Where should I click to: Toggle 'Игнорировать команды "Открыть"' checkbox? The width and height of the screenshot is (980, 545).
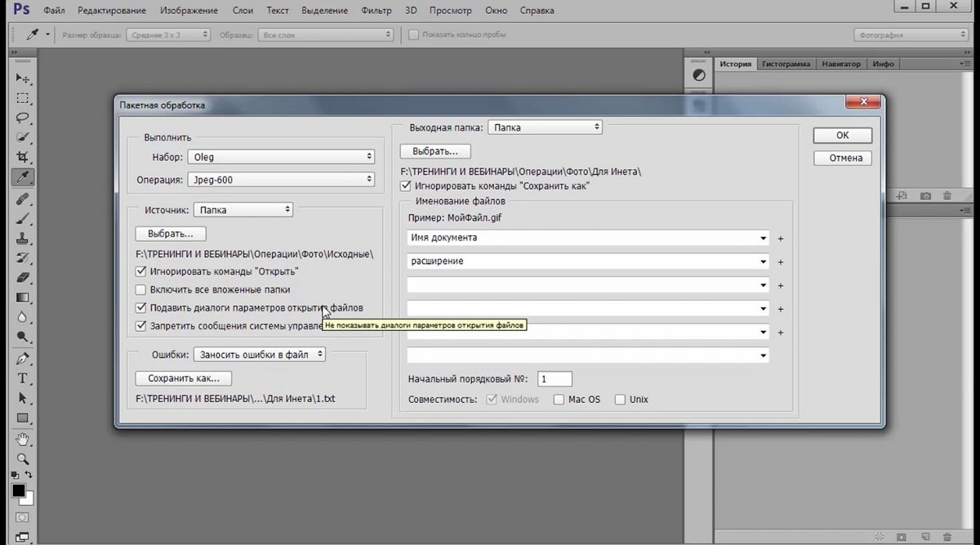pyautogui.click(x=141, y=271)
